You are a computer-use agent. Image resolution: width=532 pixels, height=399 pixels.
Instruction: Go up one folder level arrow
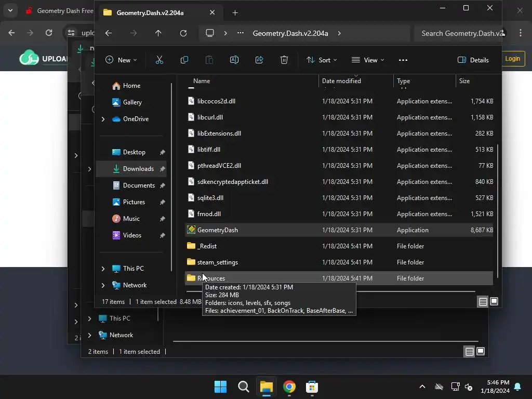pyautogui.click(x=158, y=33)
